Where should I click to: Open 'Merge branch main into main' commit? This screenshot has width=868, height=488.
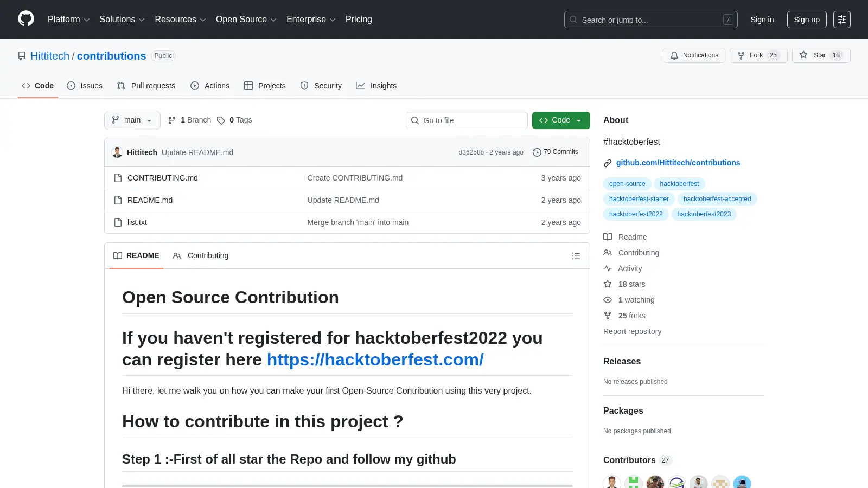[x=358, y=222]
